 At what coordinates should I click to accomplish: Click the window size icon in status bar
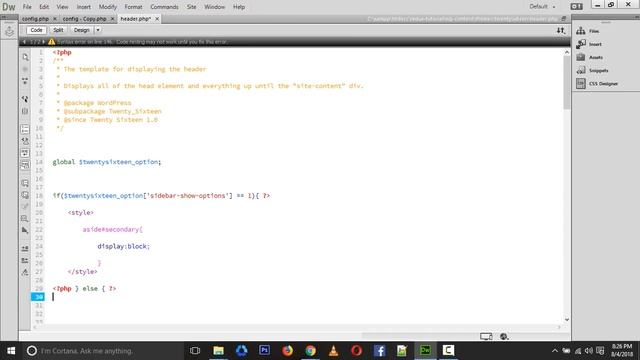tap(486, 337)
